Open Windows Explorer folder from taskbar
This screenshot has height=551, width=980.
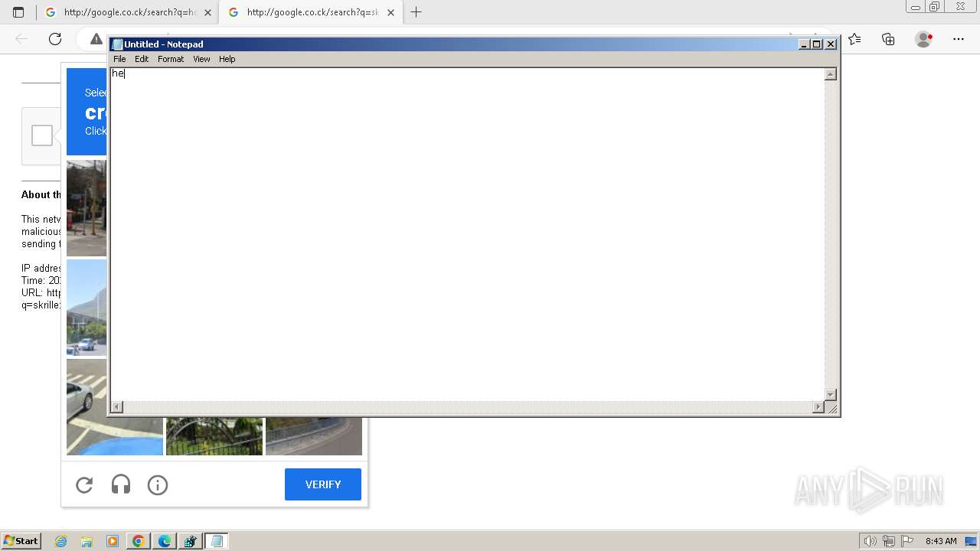87,541
